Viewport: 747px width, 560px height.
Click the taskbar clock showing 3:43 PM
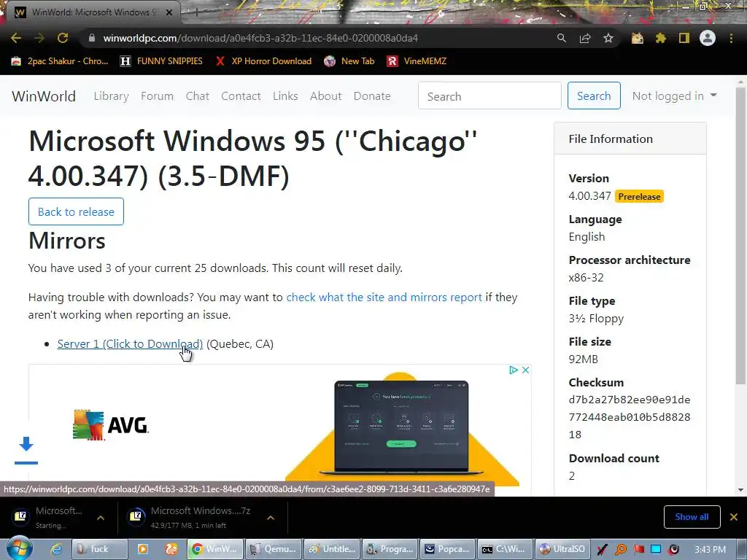pyautogui.click(x=710, y=550)
